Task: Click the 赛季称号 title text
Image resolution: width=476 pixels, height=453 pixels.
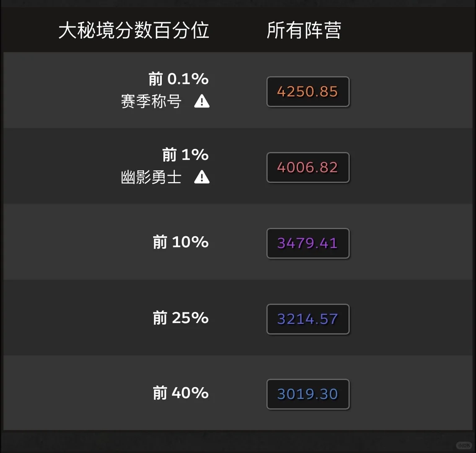Action: [x=151, y=101]
